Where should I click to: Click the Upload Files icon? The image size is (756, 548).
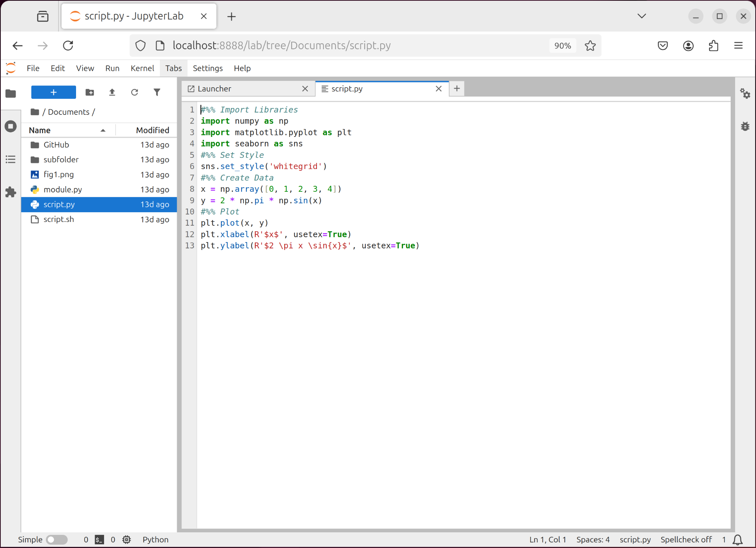click(x=112, y=92)
